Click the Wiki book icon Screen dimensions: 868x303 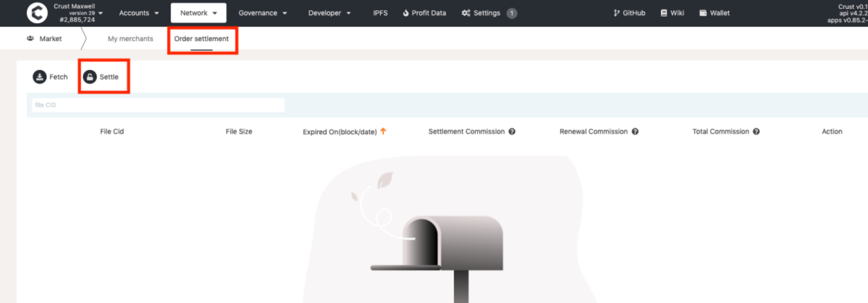click(664, 13)
